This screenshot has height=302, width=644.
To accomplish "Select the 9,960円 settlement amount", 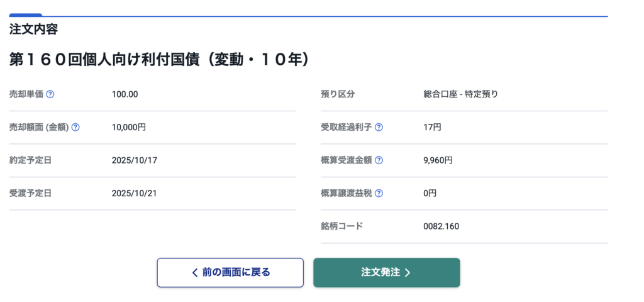I will pos(438,160).
